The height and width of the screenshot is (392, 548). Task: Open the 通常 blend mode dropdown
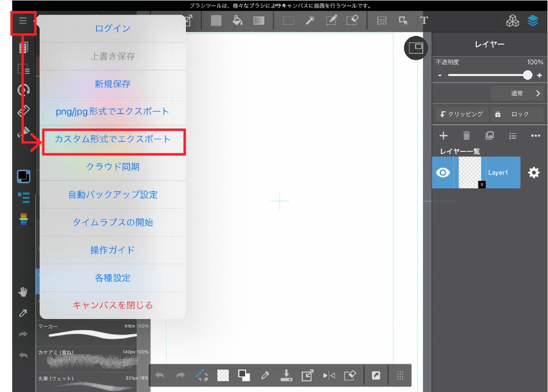[x=517, y=93]
